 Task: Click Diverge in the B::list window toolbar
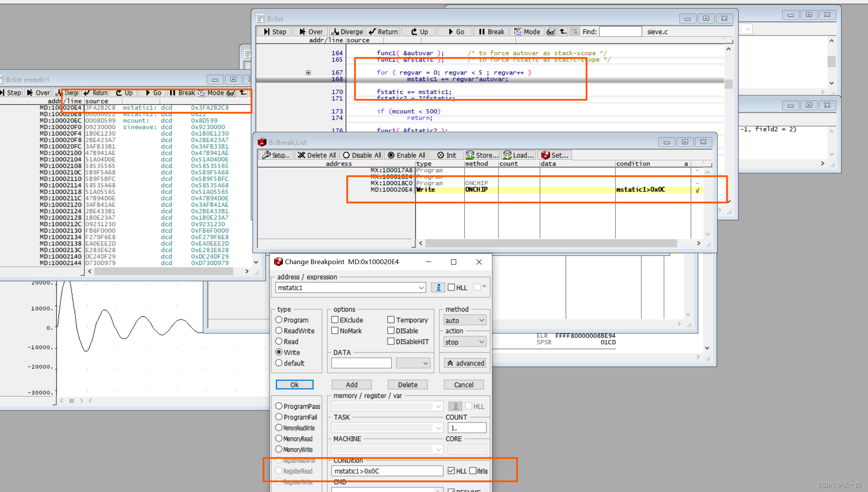coord(347,32)
